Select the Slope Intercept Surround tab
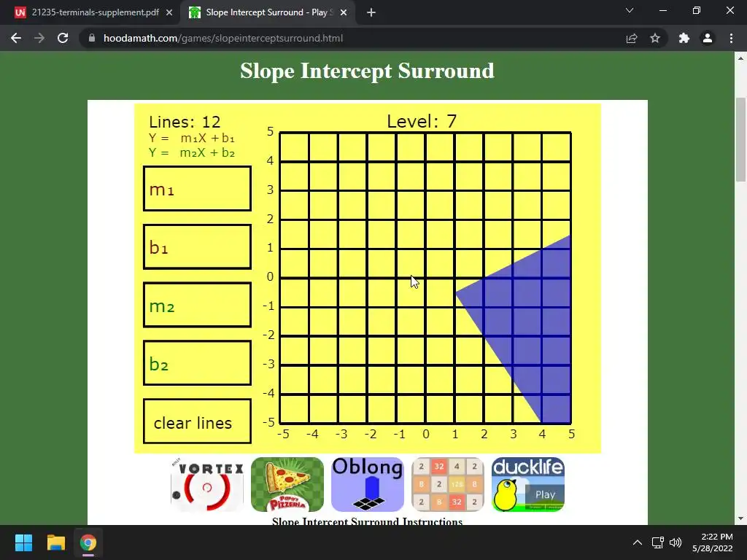747x560 pixels. pos(267,12)
